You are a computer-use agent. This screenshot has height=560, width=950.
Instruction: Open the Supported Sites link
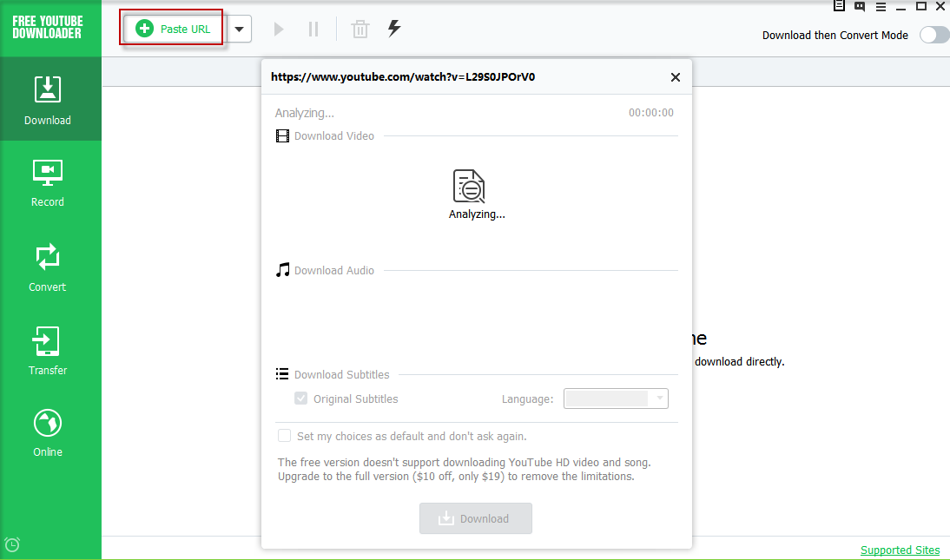coord(900,550)
